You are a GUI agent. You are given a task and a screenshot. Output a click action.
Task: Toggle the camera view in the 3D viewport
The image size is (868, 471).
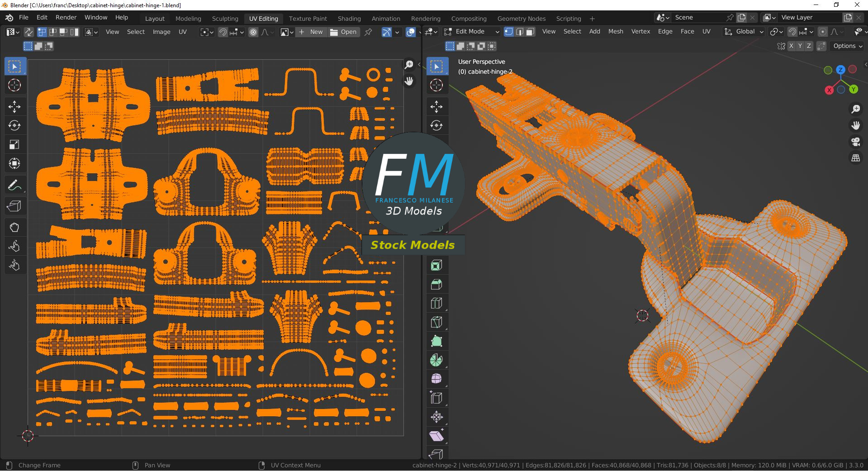pyautogui.click(x=855, y=142)
